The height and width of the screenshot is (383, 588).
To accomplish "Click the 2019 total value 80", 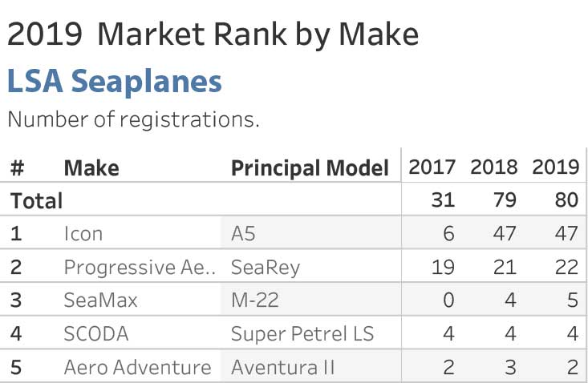I will pyautogui.click(x=566, y=200).
